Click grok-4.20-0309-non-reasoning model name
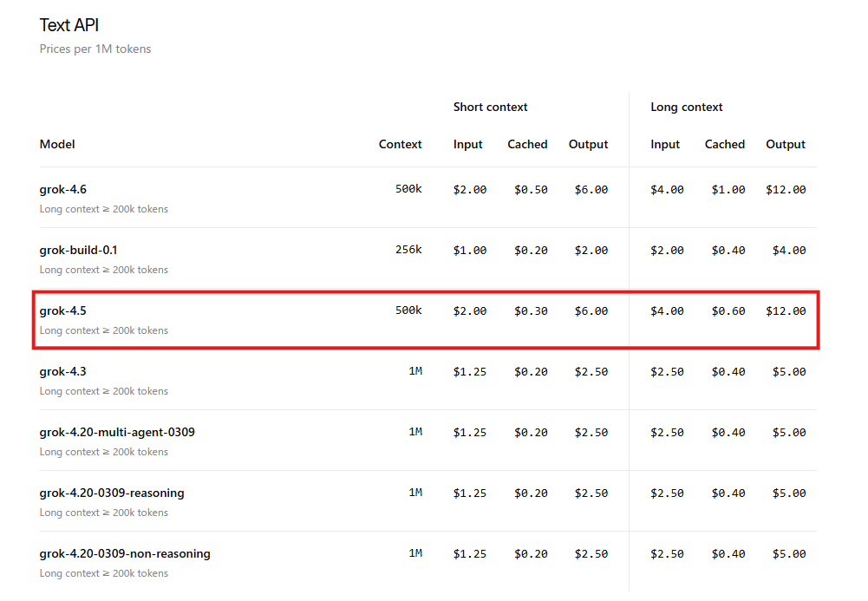 tap(125, 554)
